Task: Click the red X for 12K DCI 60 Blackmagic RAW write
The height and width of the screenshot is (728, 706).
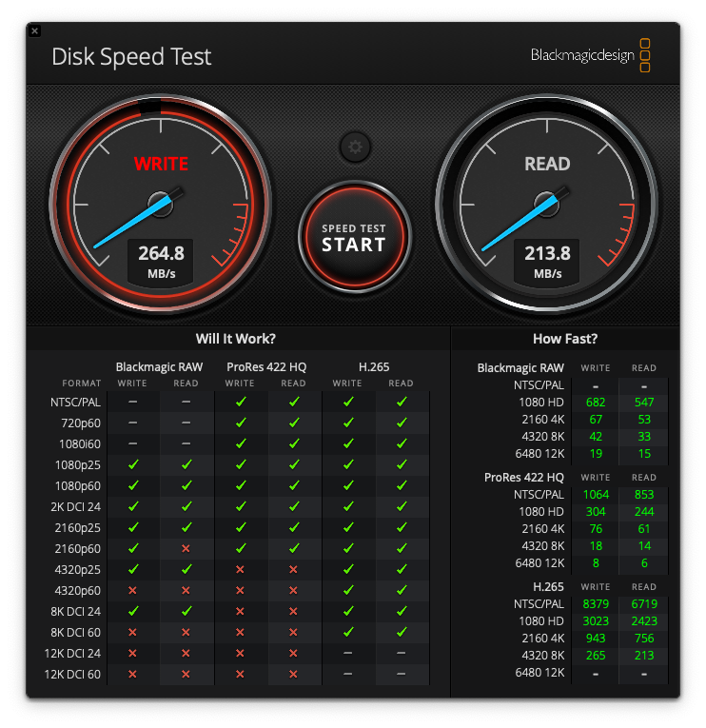Action: [x=132, y=674]
